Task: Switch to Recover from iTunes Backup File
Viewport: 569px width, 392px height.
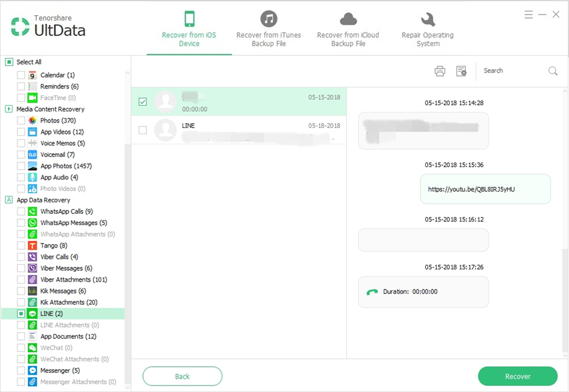Action: [x=269, y=29]
